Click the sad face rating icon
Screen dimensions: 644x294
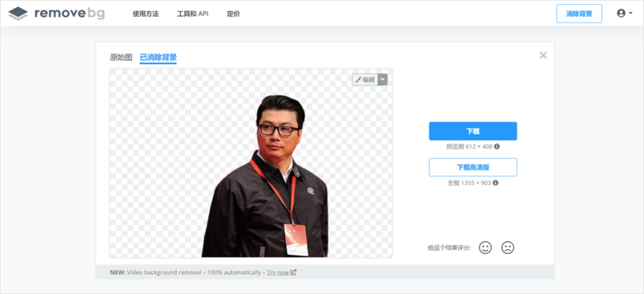507,247
